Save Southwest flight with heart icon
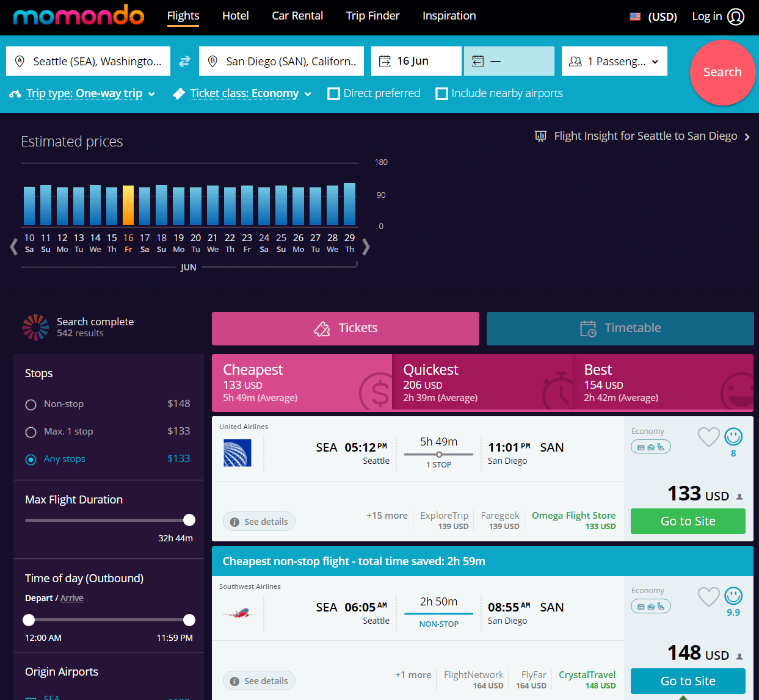Image resolution: width=759 pixels, height=700 pixels. [x=708, y=596]
